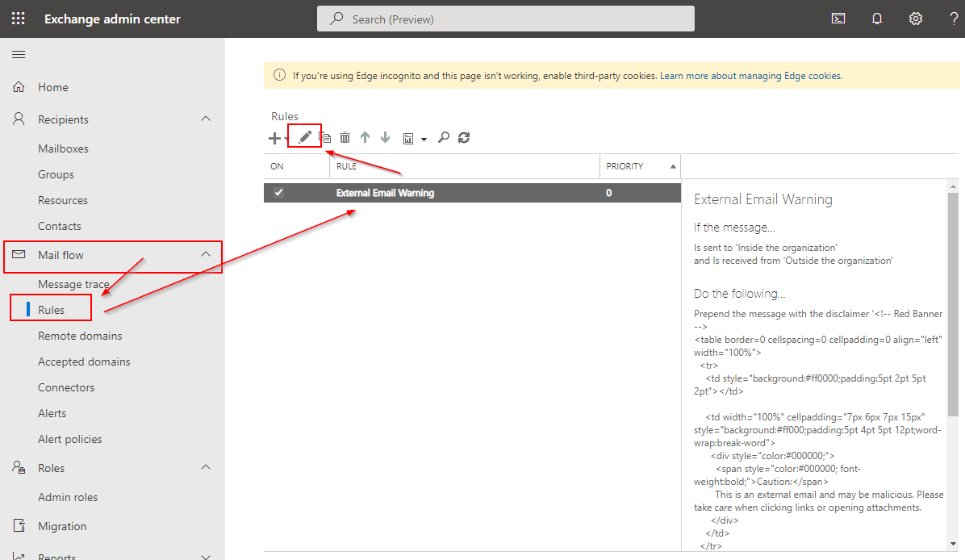The width and height of the screenshot is (965, 560).
Task: Select the External Email Warning rule row
Action: pos(472,193)
